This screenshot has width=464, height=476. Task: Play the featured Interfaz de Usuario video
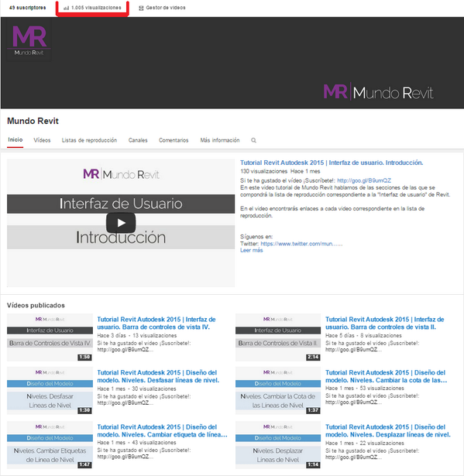(x=121, y=223)
